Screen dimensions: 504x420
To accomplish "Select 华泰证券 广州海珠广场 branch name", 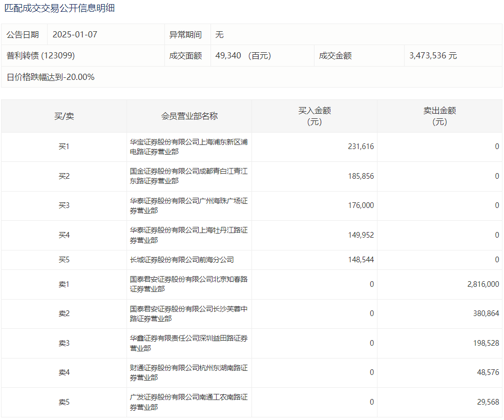I will 188,205.
